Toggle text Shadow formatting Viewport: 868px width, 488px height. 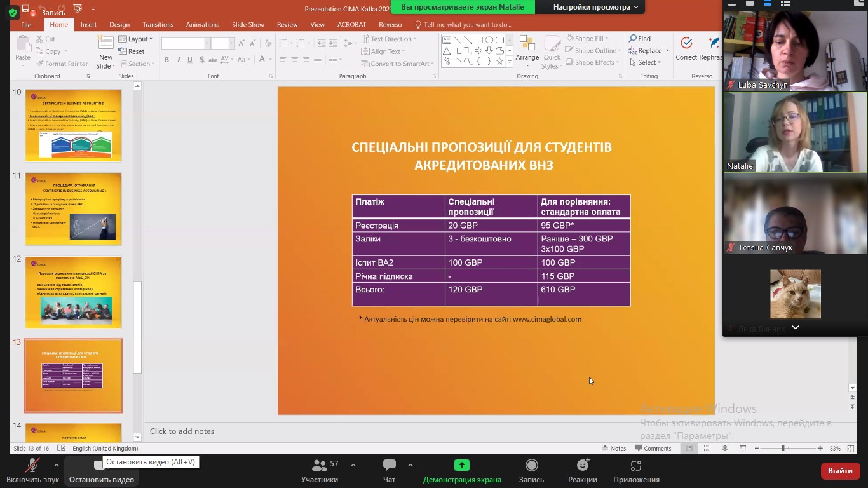pyautogui.click(x=201, y=60)
